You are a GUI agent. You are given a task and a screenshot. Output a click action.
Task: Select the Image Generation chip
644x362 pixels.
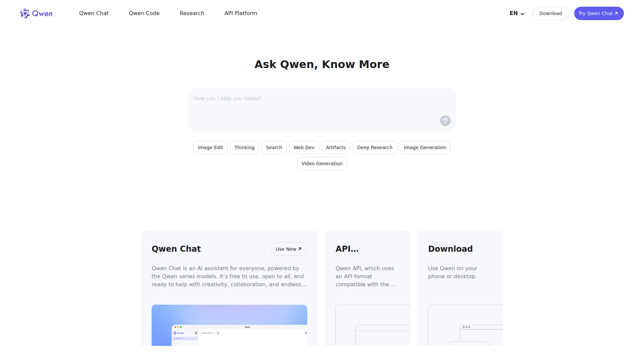(x=425, y=147)
